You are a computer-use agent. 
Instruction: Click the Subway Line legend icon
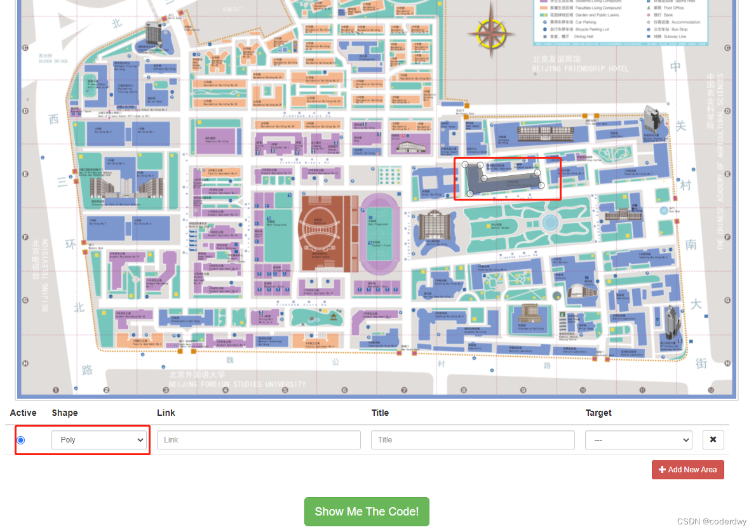tap(649, 37)
